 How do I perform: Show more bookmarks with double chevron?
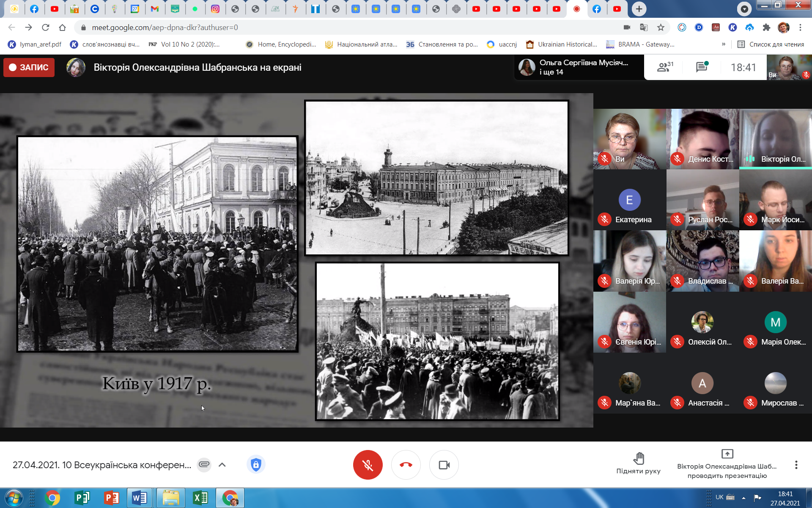click(724, 44)
